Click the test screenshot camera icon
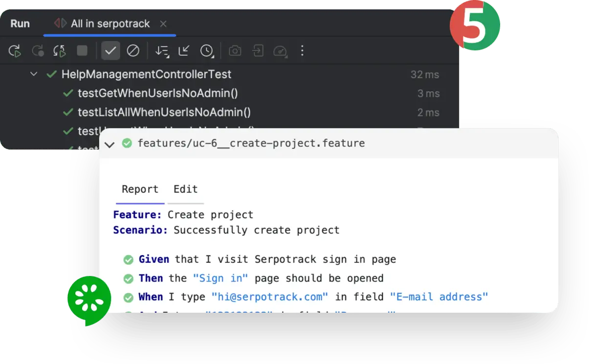The height and width of the screenshot is (364, 613). pos(235,50)
